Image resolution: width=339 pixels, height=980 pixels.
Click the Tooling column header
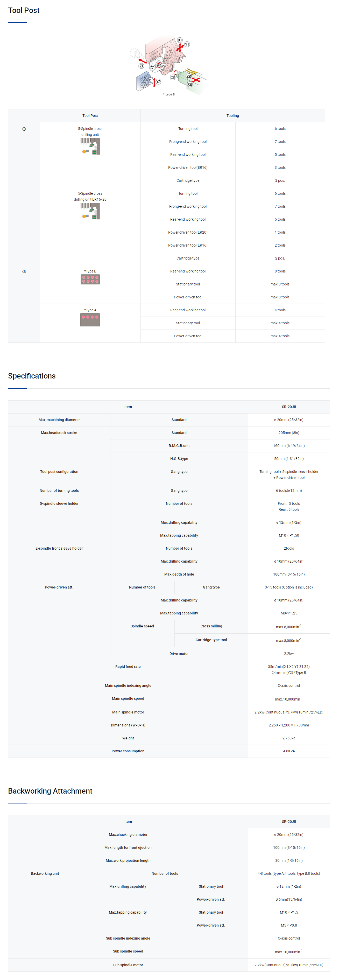coord(232,116)
